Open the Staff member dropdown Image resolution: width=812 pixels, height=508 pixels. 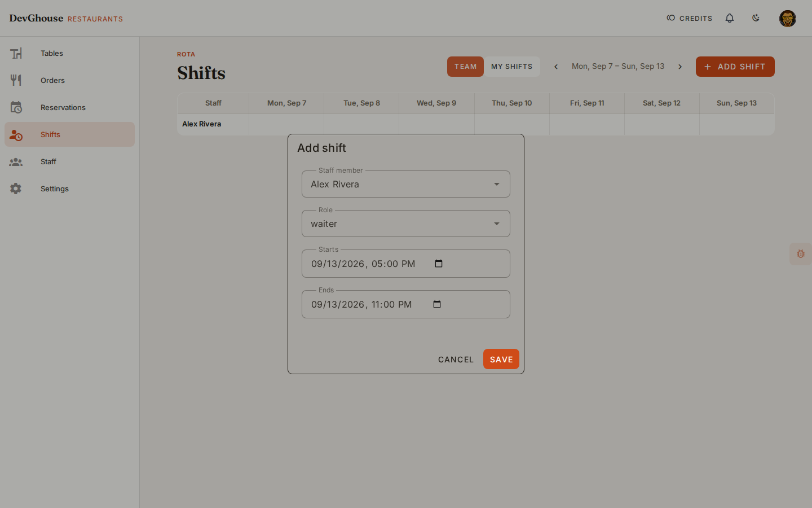pos(406,184)
